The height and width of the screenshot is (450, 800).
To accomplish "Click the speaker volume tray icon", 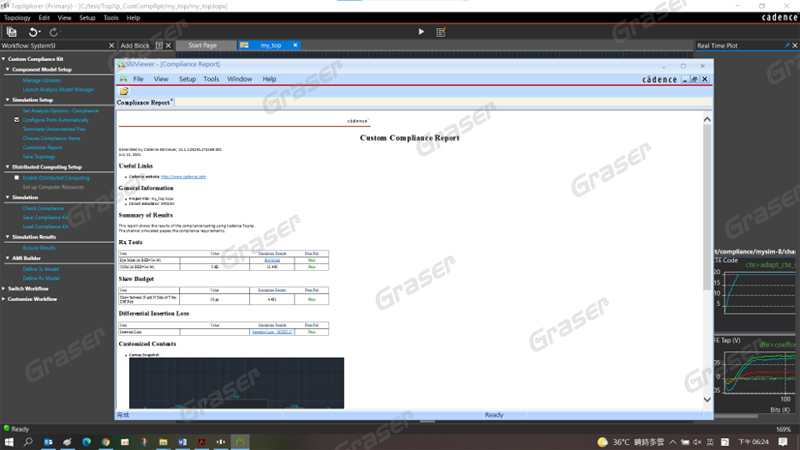I will tap(697, 442).
